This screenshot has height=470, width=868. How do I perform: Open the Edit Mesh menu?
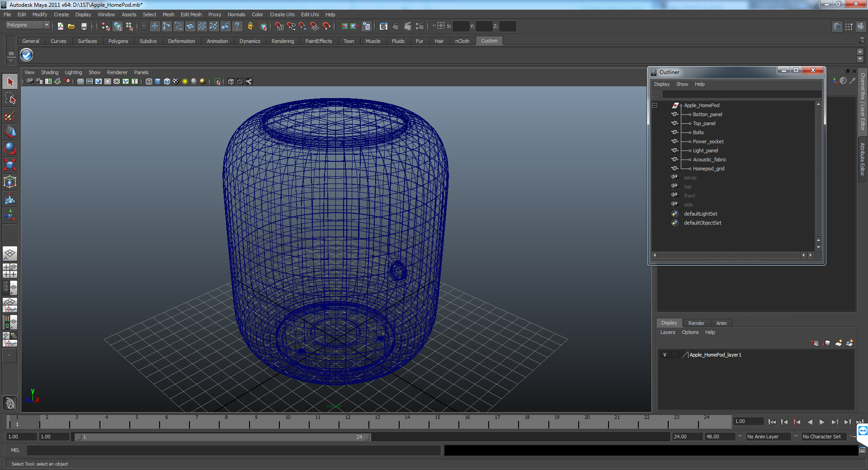(x=191, y=14)
